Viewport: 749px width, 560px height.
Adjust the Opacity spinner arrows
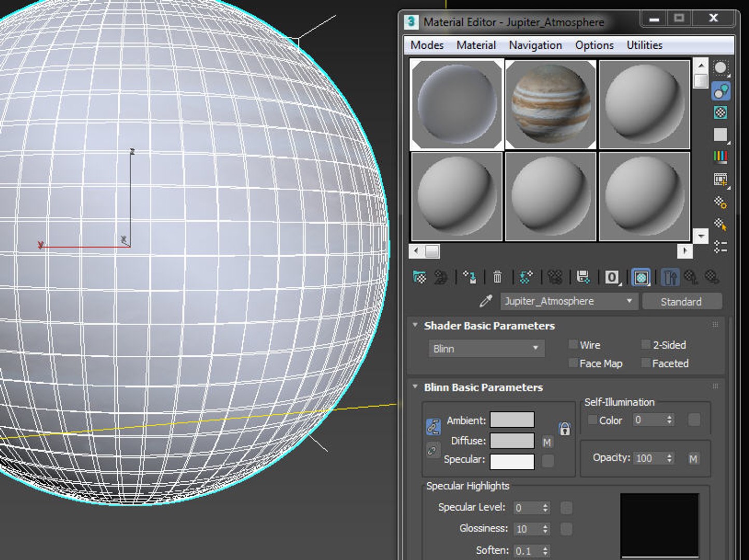tap(670, 458)
